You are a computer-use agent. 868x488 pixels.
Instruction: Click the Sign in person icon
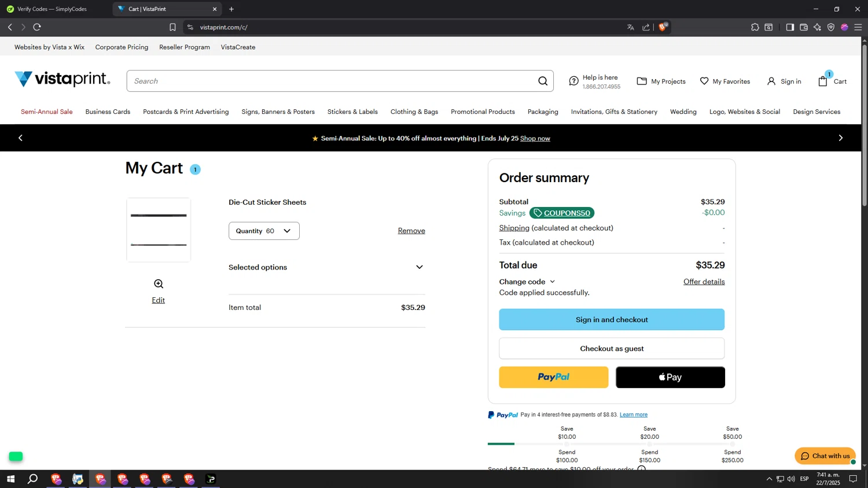tap(771, 82)
